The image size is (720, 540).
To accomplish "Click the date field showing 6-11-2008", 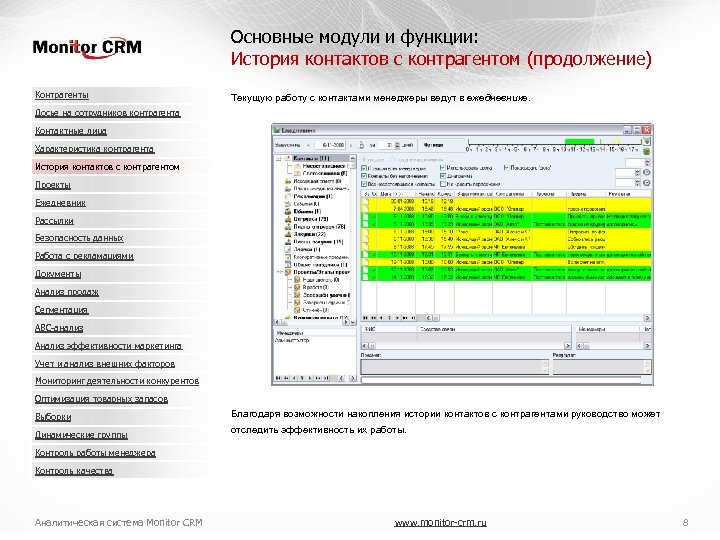I will coord(330,145).
